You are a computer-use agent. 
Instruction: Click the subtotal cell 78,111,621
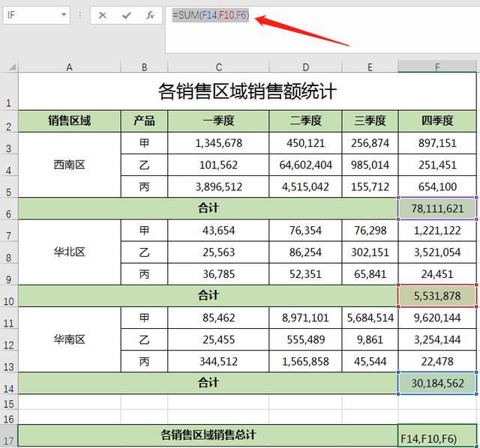[437, 208]
